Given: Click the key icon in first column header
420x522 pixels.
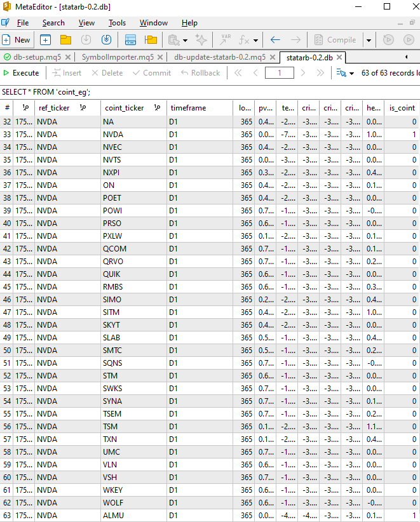Looking at the screenshot, I should pyautogui.click(x=25, y=107).
